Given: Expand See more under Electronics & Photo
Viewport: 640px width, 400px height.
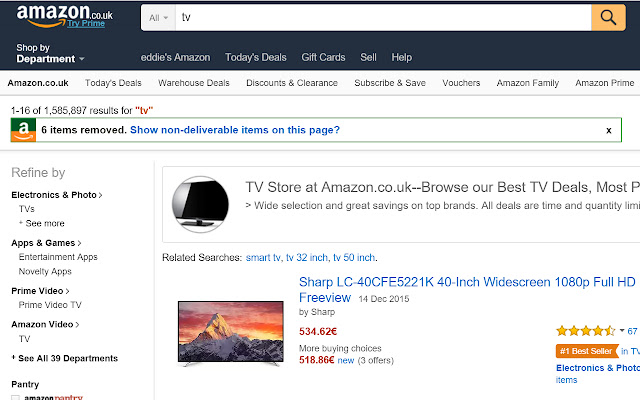Looking at the screenshot, I should click(42, 223).
